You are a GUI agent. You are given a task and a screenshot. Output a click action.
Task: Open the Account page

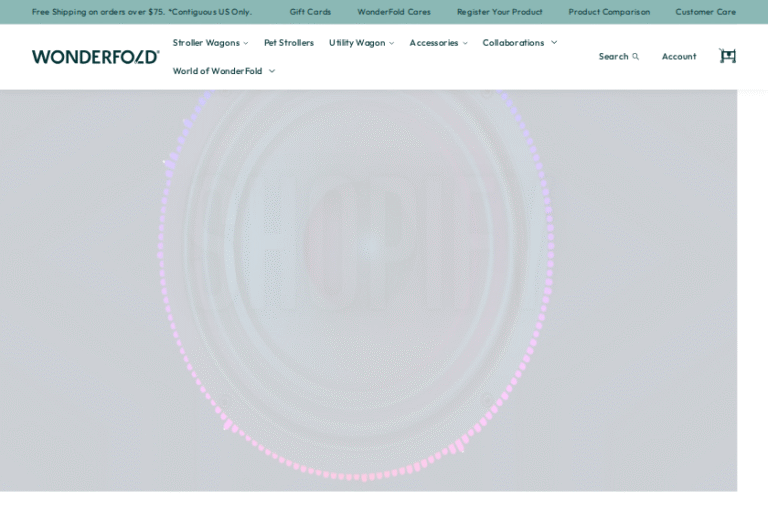click(x=678, y=57)
